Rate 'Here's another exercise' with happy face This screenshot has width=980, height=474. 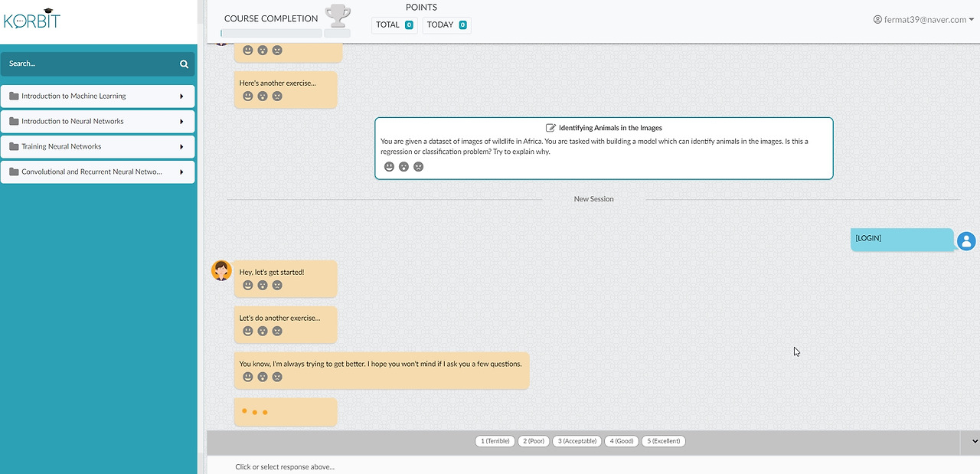(x=248, y=96)
